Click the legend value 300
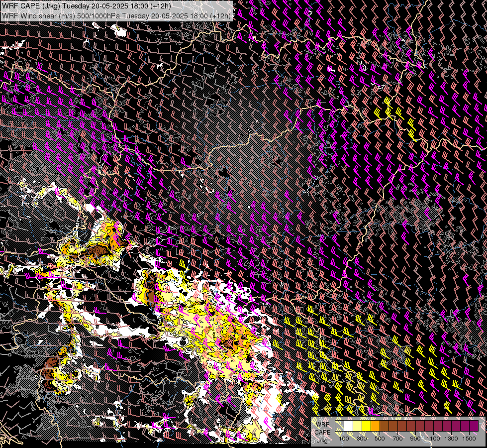The image size is (487, 448). click(362, 439)
